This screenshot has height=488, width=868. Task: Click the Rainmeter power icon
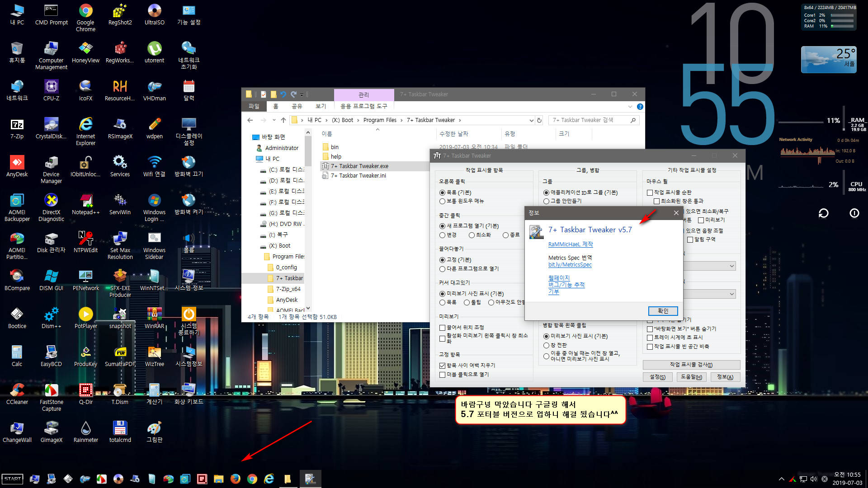click(x=854, y=213)
